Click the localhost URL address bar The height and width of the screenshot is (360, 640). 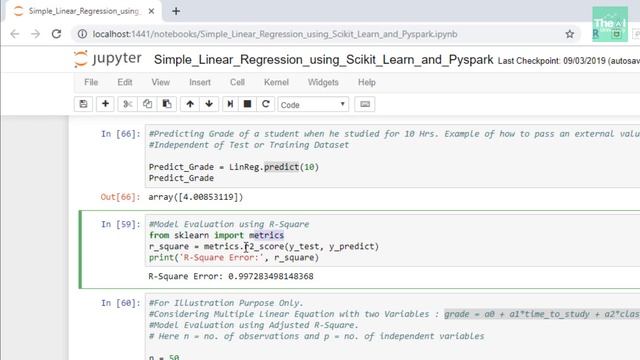275,34
